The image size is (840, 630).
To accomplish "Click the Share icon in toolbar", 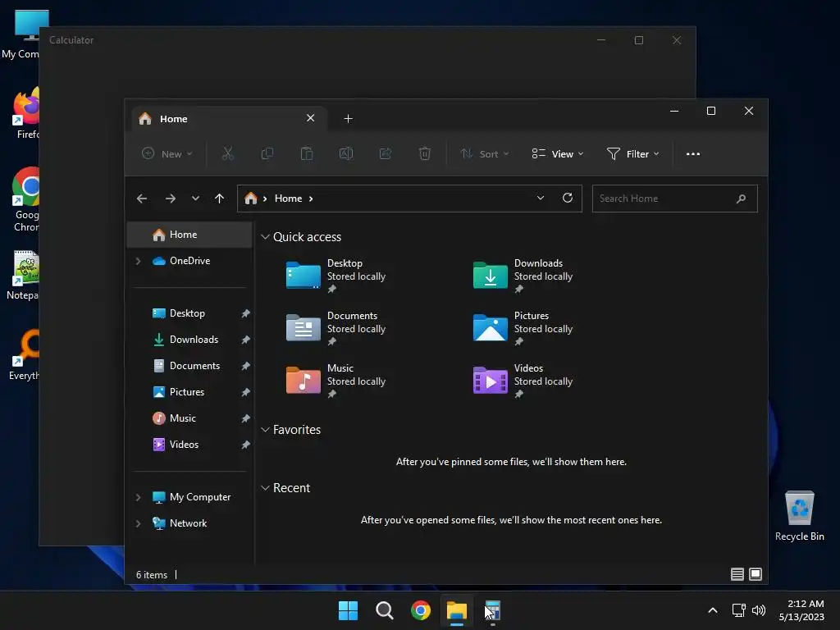I will pyautogui.click(x=386, y=153).
